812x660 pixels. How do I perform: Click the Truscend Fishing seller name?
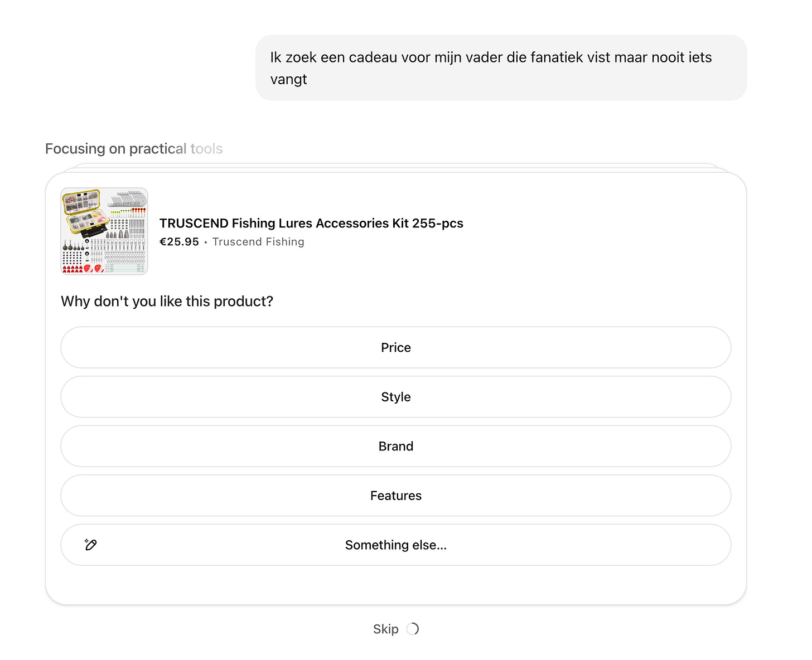pos(258,242)
